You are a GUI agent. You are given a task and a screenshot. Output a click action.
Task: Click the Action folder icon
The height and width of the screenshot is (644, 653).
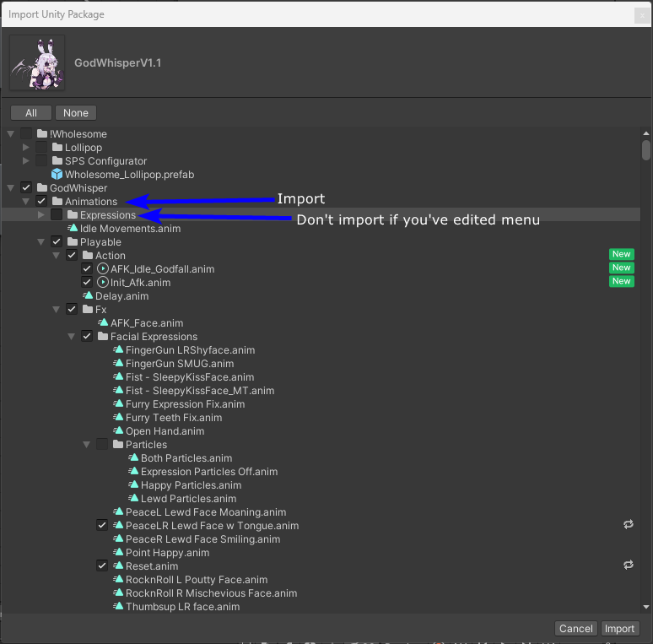coord(88,256)
